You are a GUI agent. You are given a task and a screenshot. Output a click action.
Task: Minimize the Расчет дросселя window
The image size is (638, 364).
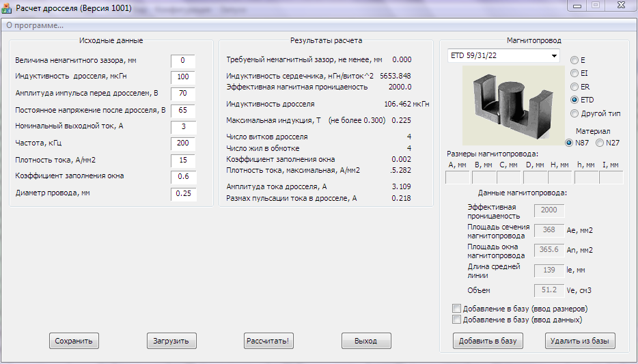577,5
